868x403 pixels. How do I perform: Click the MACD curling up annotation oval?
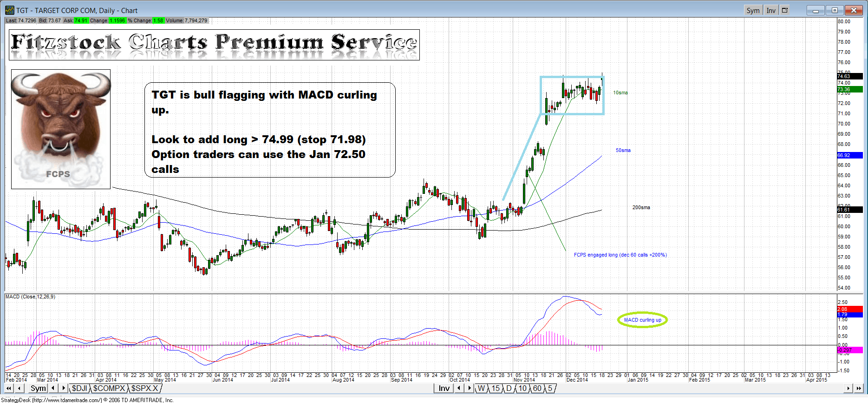pyautogui.click(x=642, y=320)
